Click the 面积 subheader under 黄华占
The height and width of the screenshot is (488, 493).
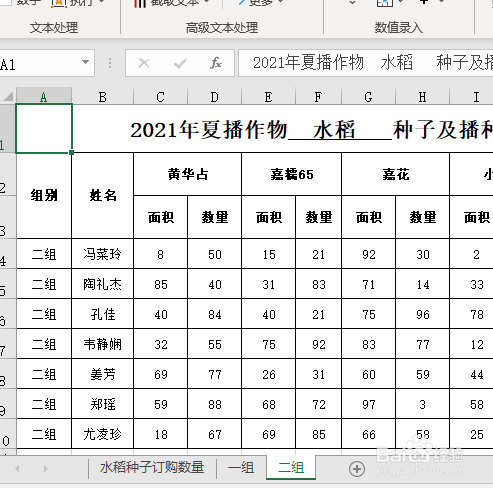pos(160,217)
